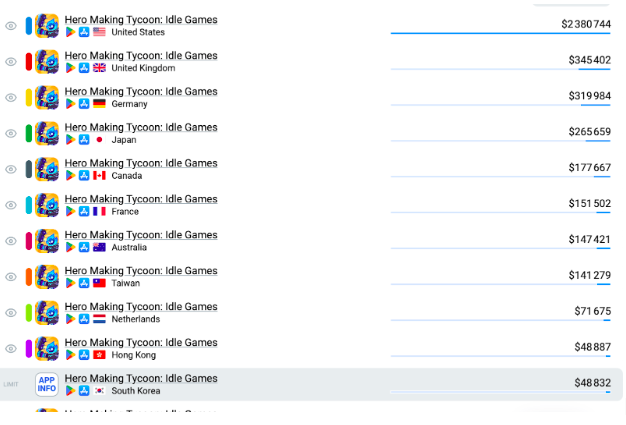Click the United States flag icon
The image size is (626, 425).
click(x=99, y=32)
